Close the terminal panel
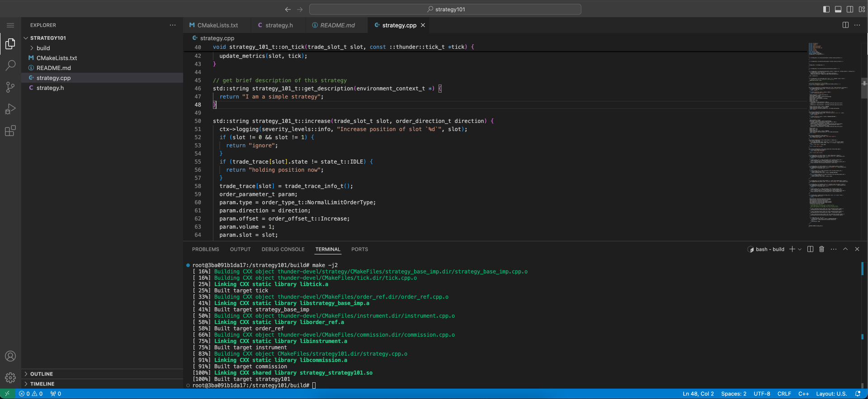 point(857,249)
